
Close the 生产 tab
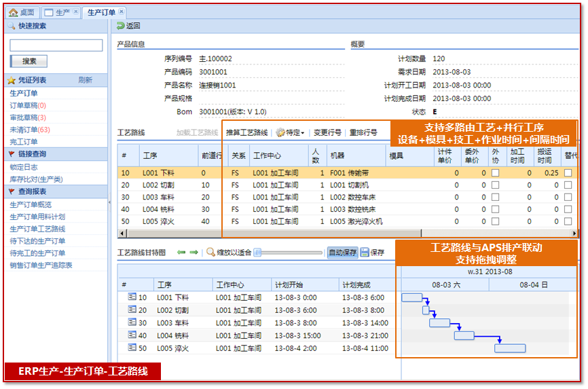tap(76, 12)
